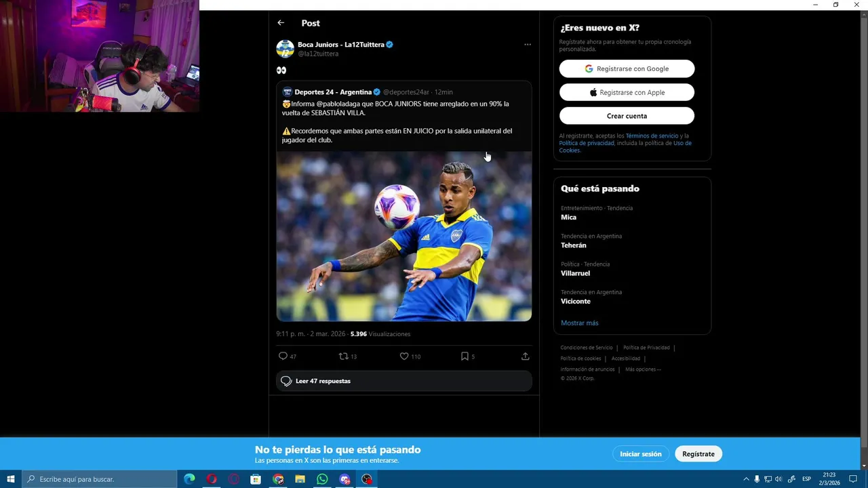Click Registrarse con Google button
This screenshot has width=868, height=488.
tap(627, 68)
